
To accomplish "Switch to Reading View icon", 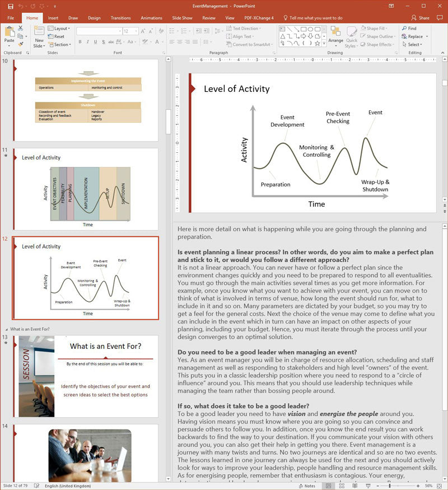I will pyautogui.click(x=354, y=486).
